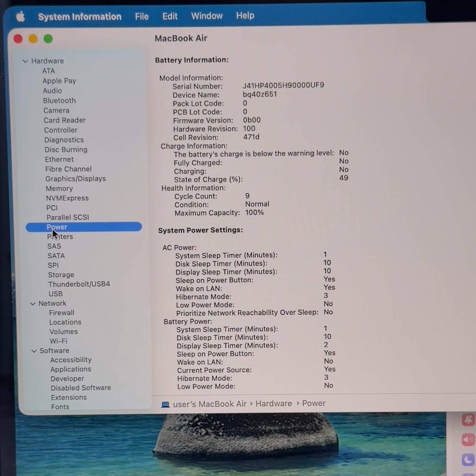Select the highlighted Power item
Viewport: 476px width, 476px height.
pyautogui.click(x=84, y=227)
